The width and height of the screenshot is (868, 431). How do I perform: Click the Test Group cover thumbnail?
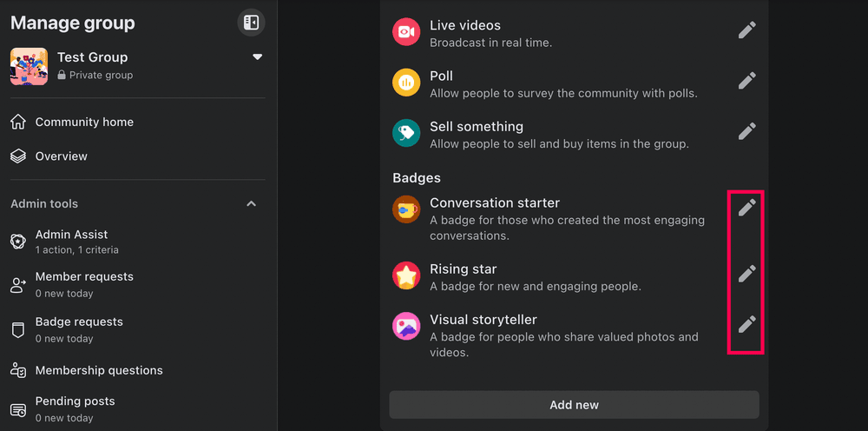tap(29, 66)
